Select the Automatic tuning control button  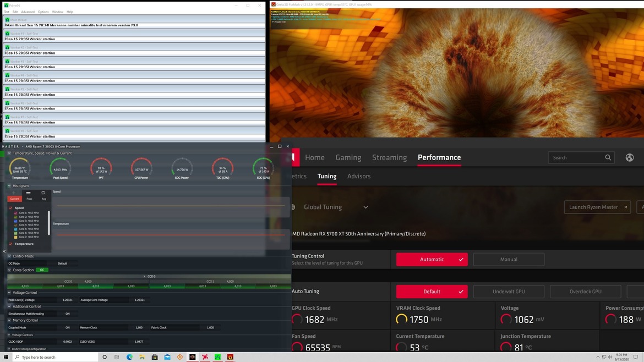(x=432, y=259)
